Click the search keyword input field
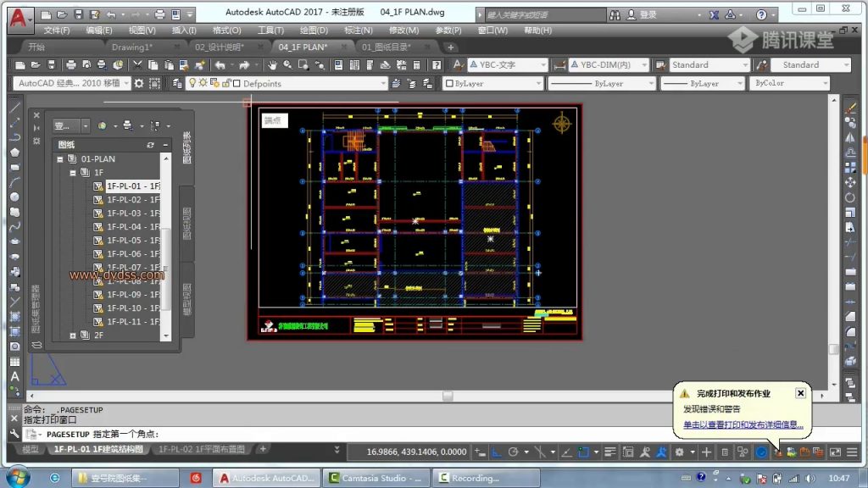The height and width of the screenshot is (488, 868). [545, 15]
